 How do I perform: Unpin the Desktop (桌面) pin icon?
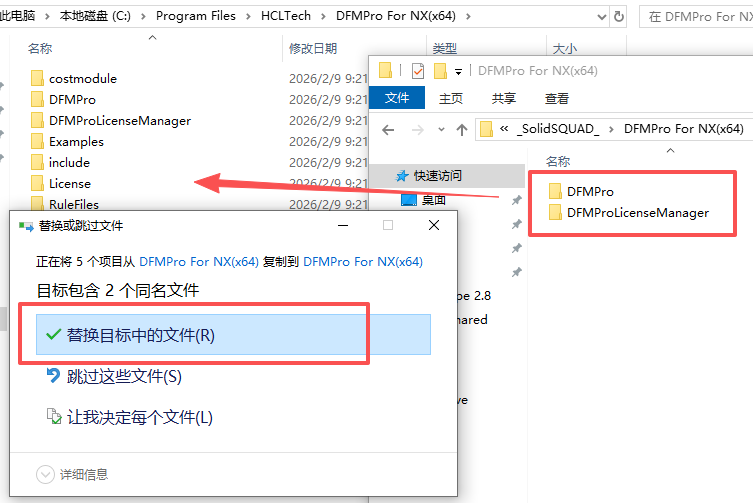pyautogui.click(x=516, y=200)
